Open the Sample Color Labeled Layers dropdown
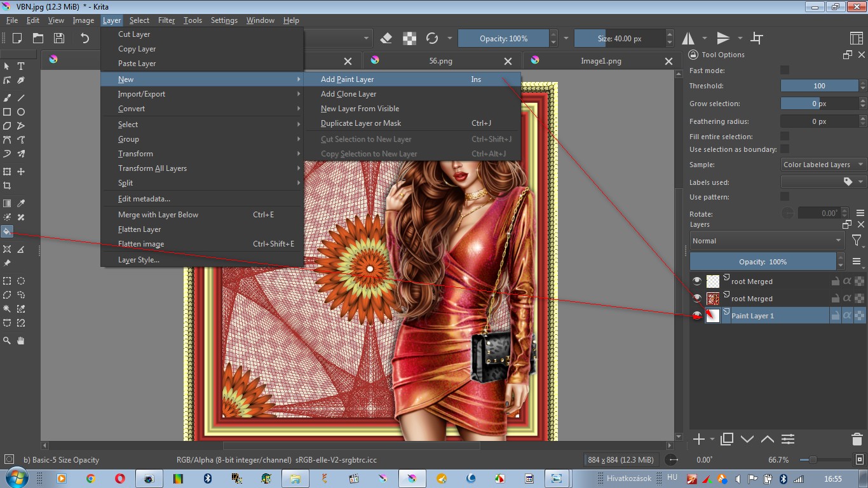This screenshot has height=488, width=868. click(824, 165)
